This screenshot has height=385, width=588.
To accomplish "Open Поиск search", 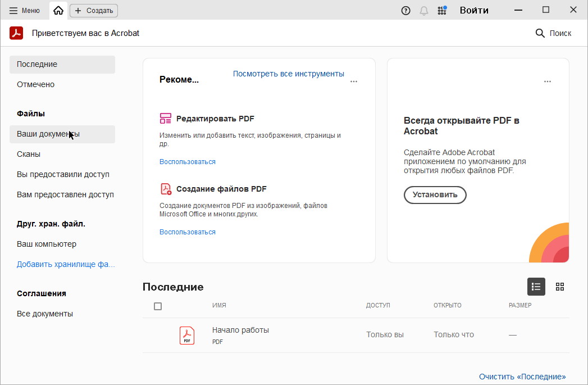I will [554, 33].
